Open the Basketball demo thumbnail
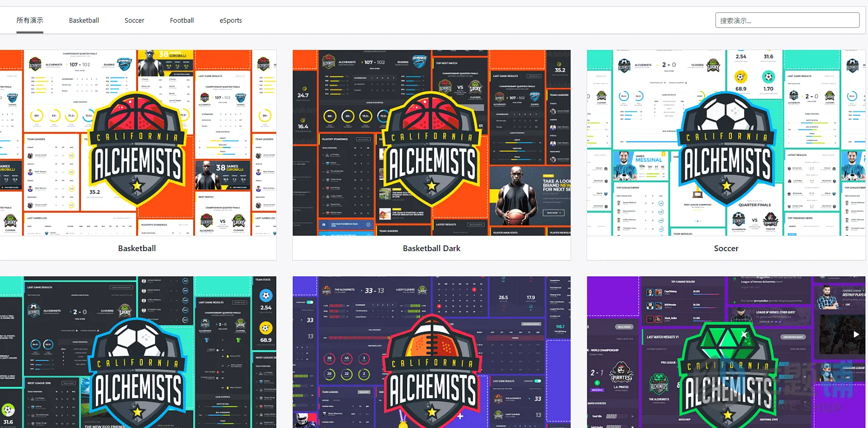 tap(138, 143)
